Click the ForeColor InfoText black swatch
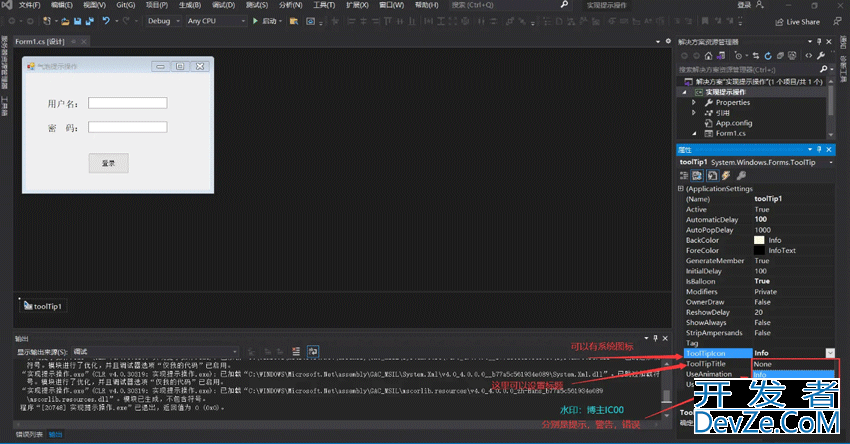 [759, 250]
